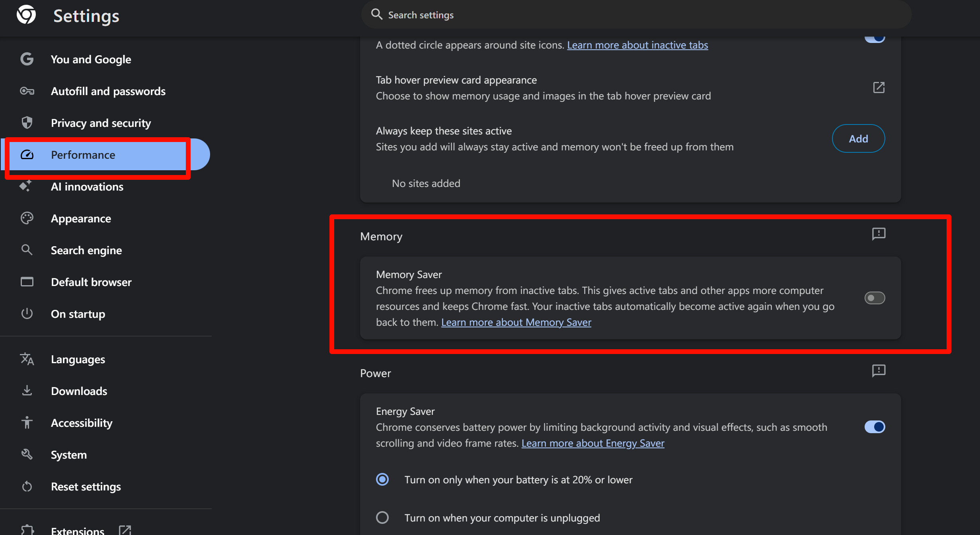Send feedback for Memory section icon
The width and height of the screenshot is (980, 535).
point(879,234)
